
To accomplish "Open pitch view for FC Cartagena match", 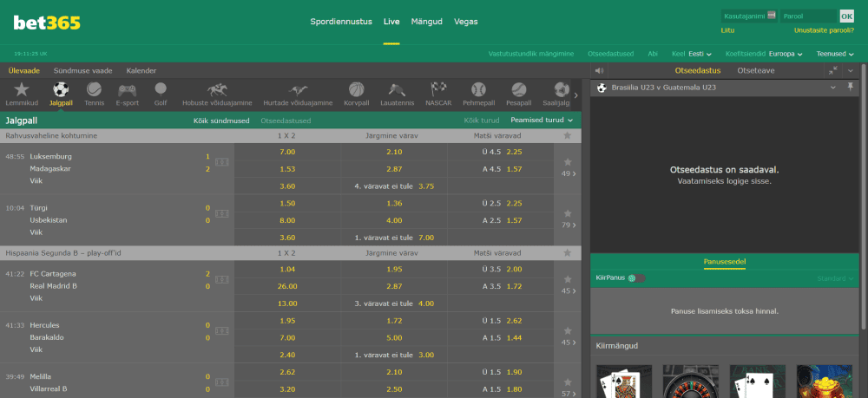I will coord(222,280).
